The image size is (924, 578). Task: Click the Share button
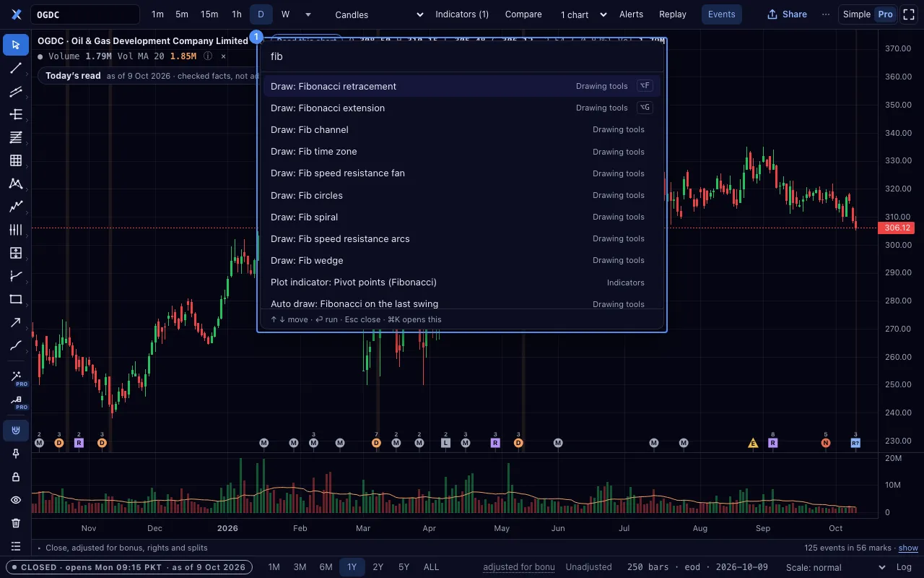[787, 14]
